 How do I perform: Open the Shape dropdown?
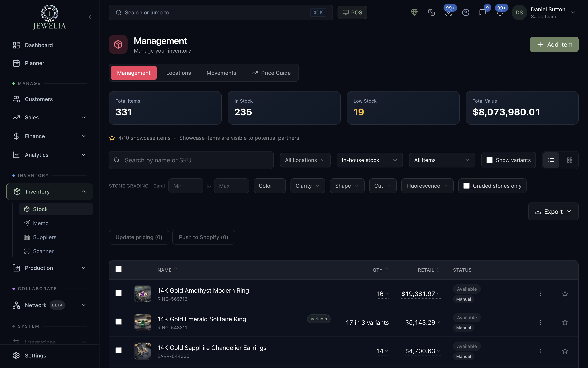[347, 186]
